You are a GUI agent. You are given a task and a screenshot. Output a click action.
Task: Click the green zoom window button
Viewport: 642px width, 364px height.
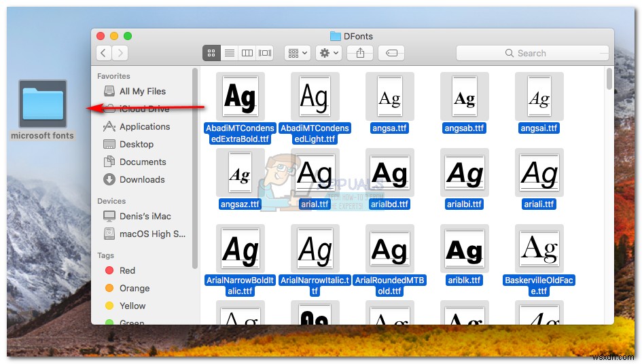128,36
